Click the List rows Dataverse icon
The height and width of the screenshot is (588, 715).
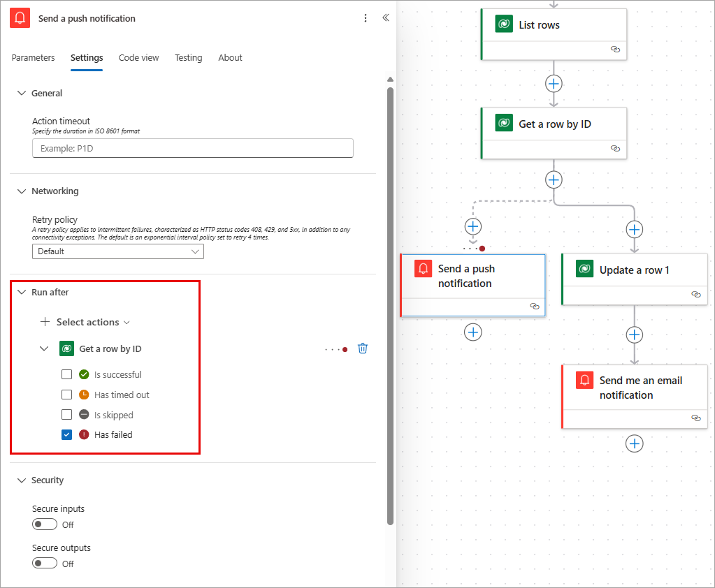point(504,24)
